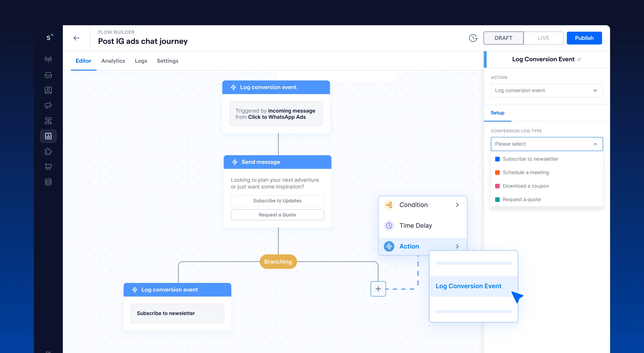Edit Log Conversion Event title pencil
Viewport: 644px width, 353px height.
tap(579, 59)
